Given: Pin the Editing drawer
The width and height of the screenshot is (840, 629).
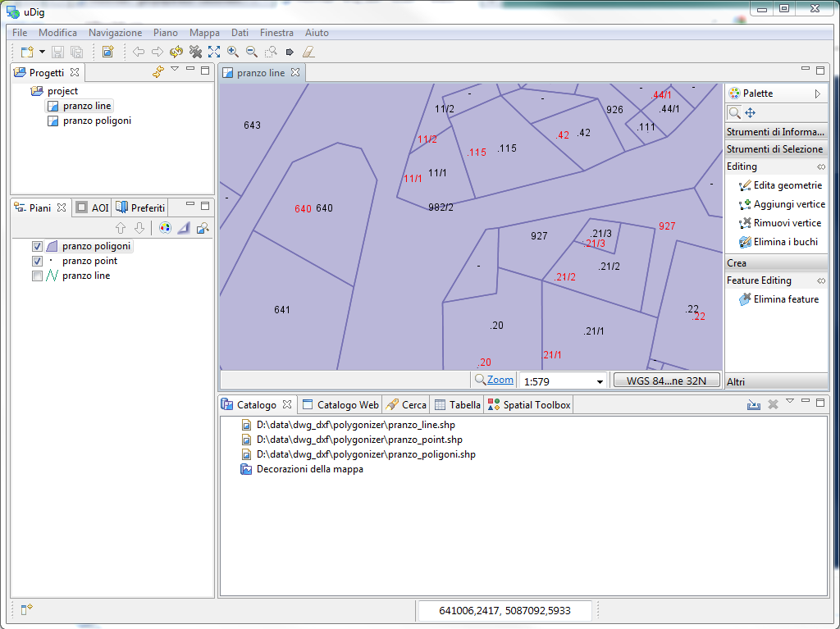Looking at the screenshot, I should [x=820, y=167].
